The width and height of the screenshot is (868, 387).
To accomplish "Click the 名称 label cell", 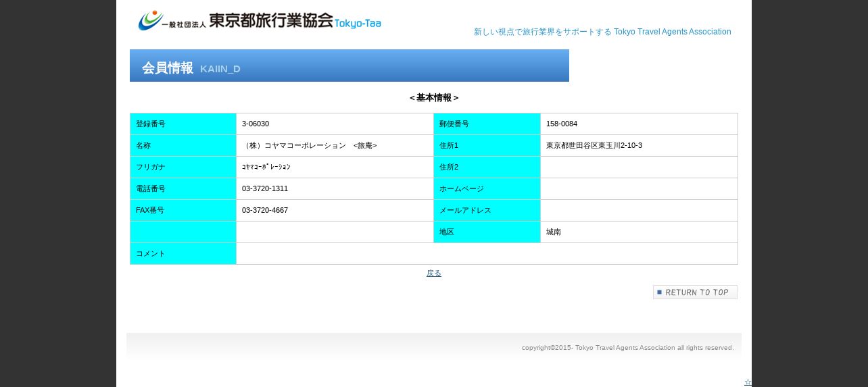I will (183, 146).
